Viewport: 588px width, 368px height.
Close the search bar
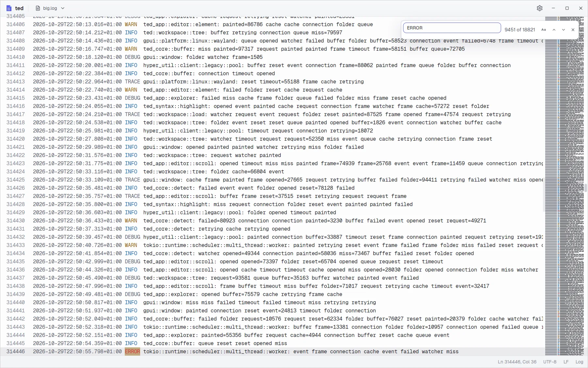click(x=573, y=29)
